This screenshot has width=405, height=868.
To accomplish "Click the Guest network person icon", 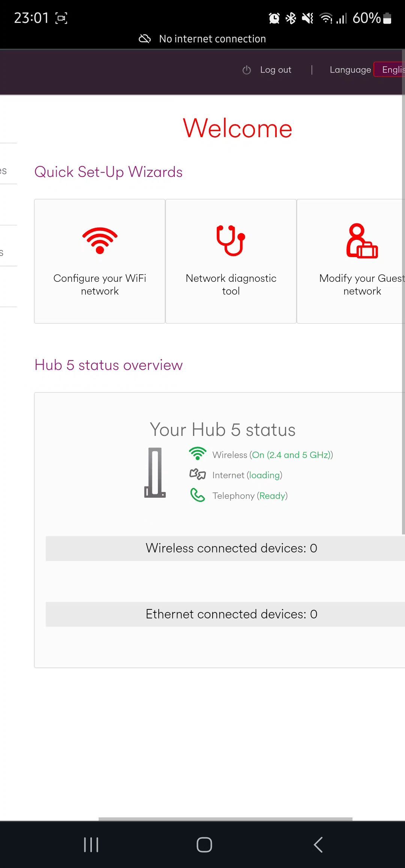I will pyautogui.click(x=362, y=241).
